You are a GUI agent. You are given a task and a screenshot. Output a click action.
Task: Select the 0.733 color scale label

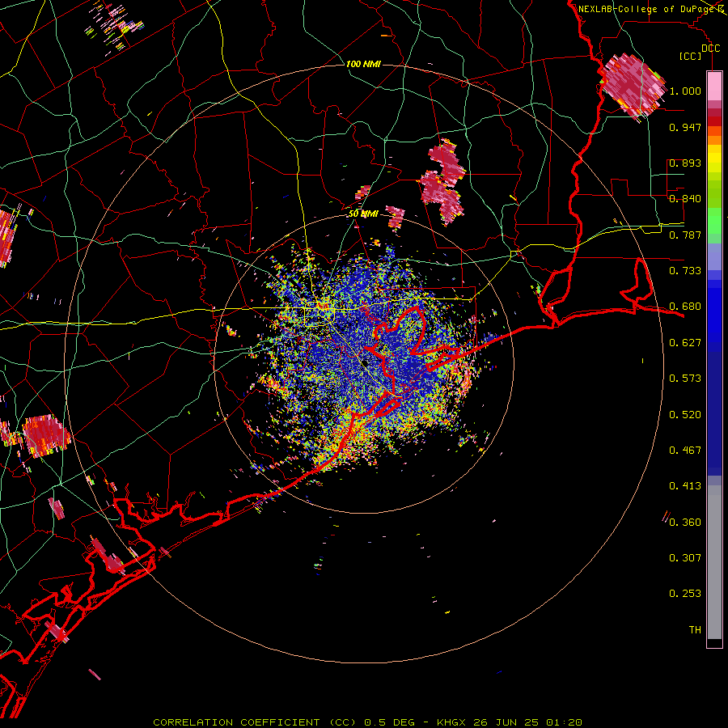[x=685, y=271]
